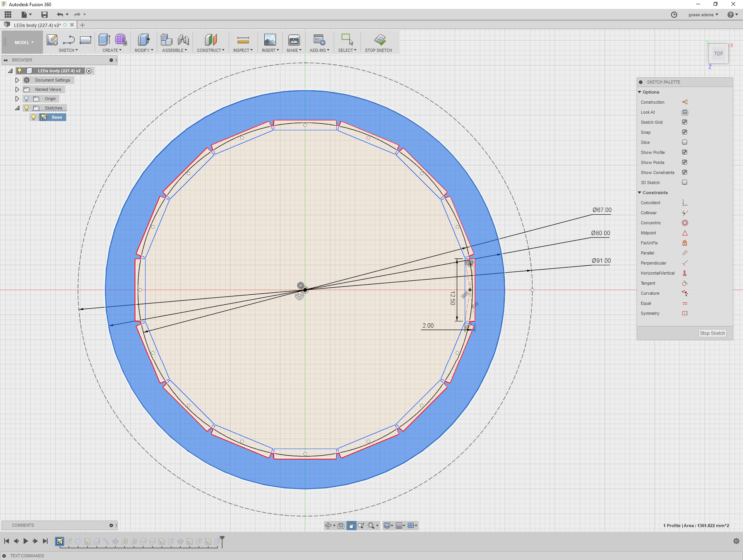Click the Look At icon in Sketch Palette
Screen dimensions: 743x560
pos(685,112)
